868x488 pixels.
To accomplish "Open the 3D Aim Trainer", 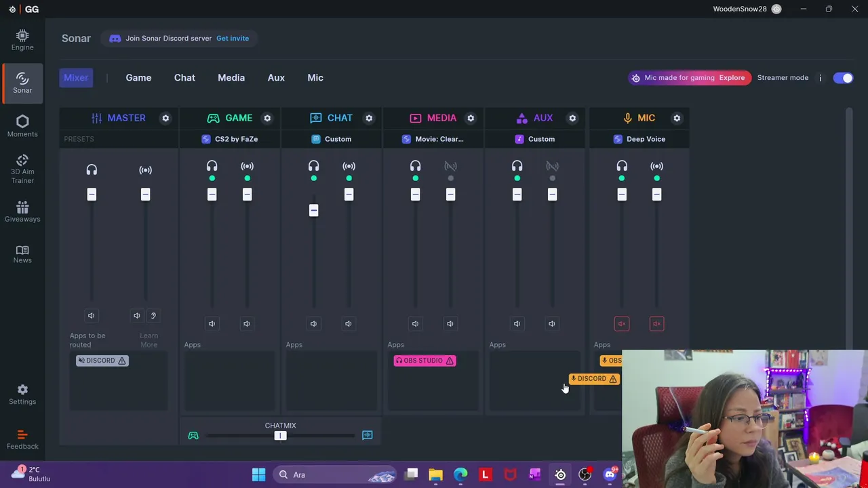I will [x=22, y=169].
